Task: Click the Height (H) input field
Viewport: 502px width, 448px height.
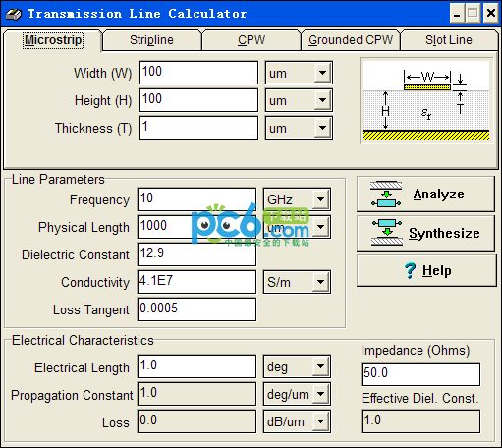Action: point(198,100)
